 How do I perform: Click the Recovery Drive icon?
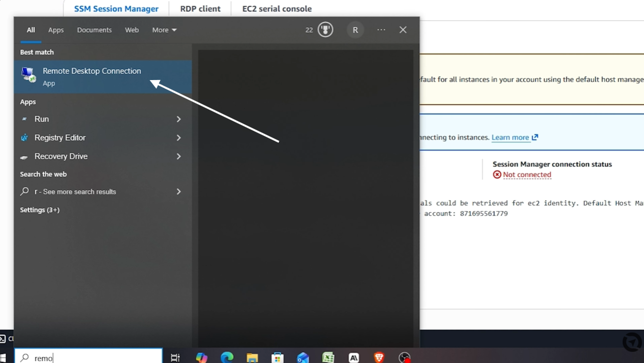pyautogui.click(x=24, y=157)
